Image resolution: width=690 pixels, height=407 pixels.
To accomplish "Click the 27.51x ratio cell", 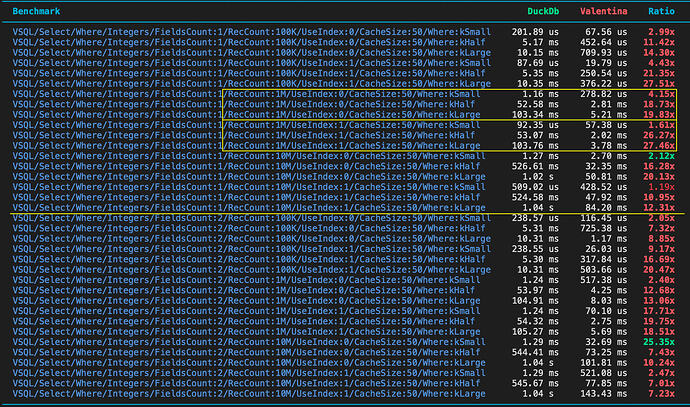I will [x=659, y=84].
